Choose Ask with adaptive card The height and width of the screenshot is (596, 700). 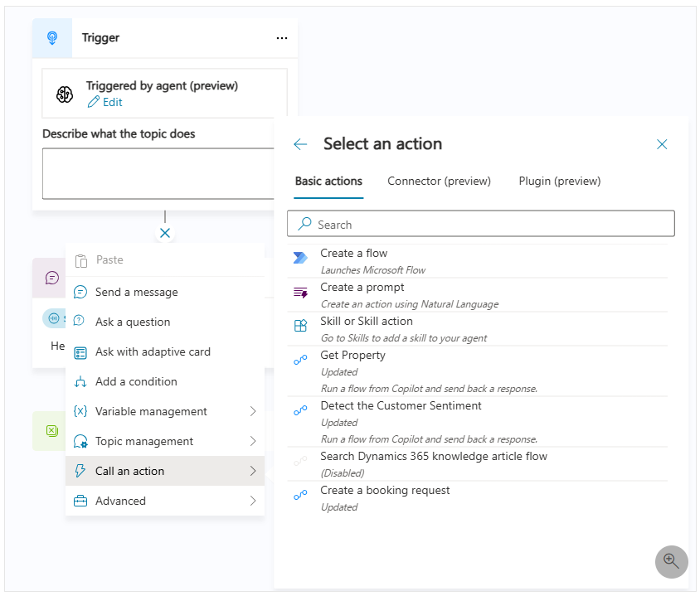(x=153, y=351)
